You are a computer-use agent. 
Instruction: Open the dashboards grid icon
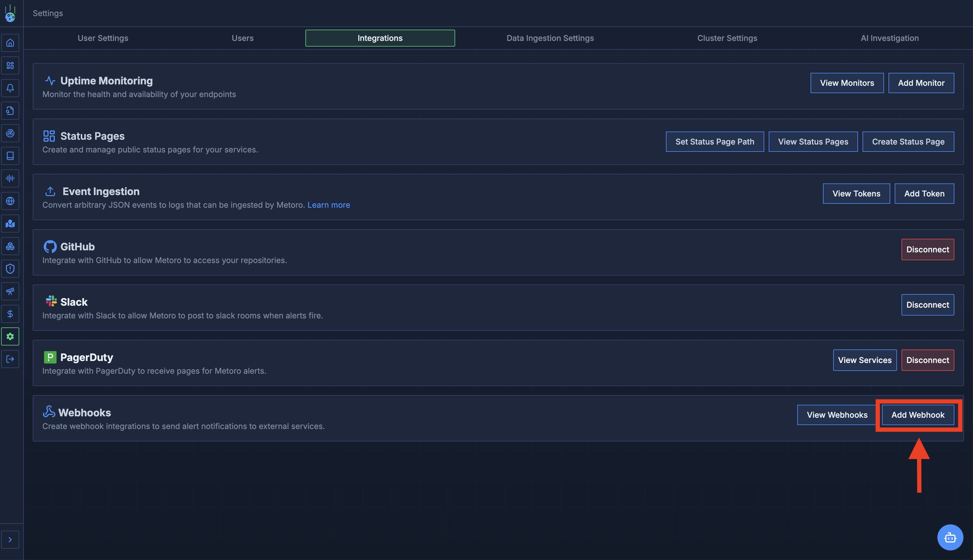pos(10,65)
